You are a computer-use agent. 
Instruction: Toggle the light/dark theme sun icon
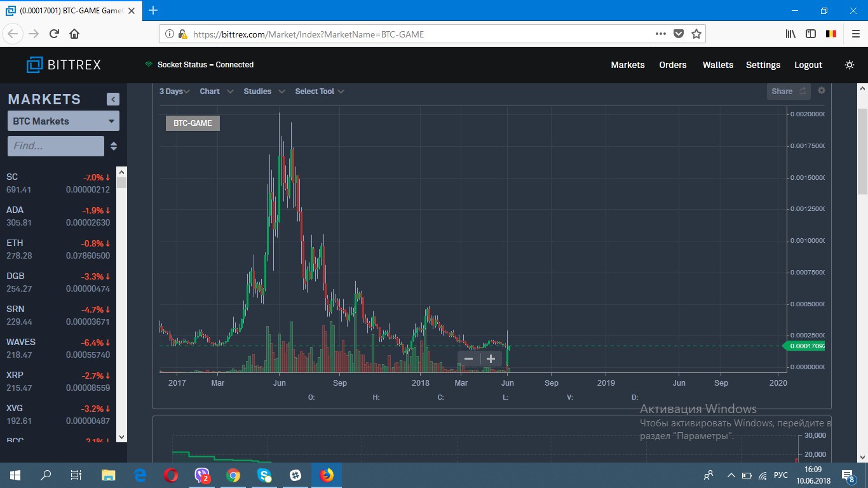(x=850, y=65)
